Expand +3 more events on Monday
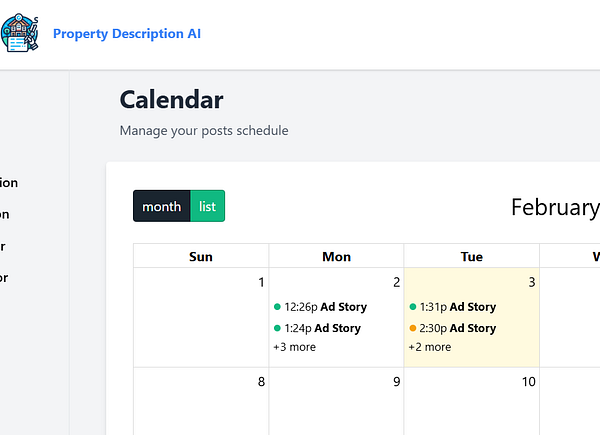 pyautogui.click(x=294, y=347)
